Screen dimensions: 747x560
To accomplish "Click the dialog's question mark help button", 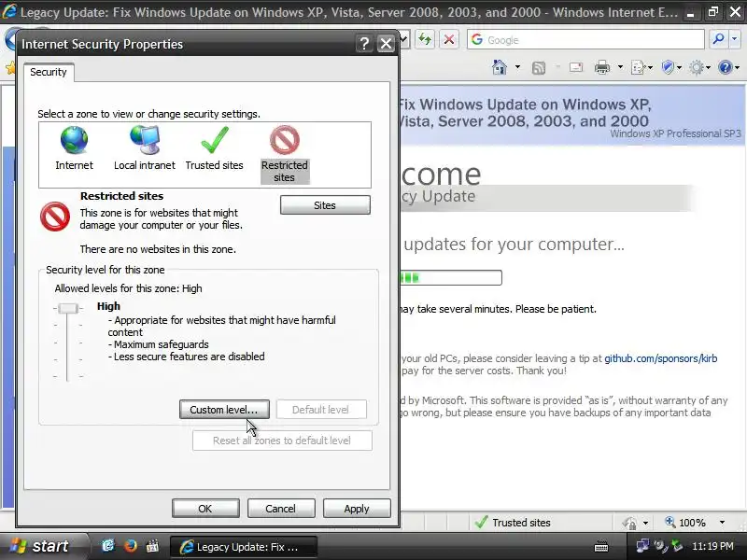I will tap(364, 44).
